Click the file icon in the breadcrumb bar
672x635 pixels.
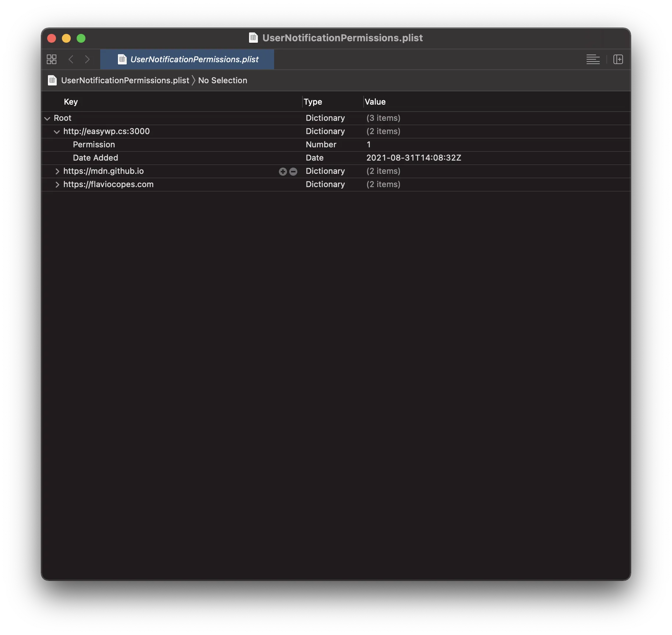(x=52, y=80)
